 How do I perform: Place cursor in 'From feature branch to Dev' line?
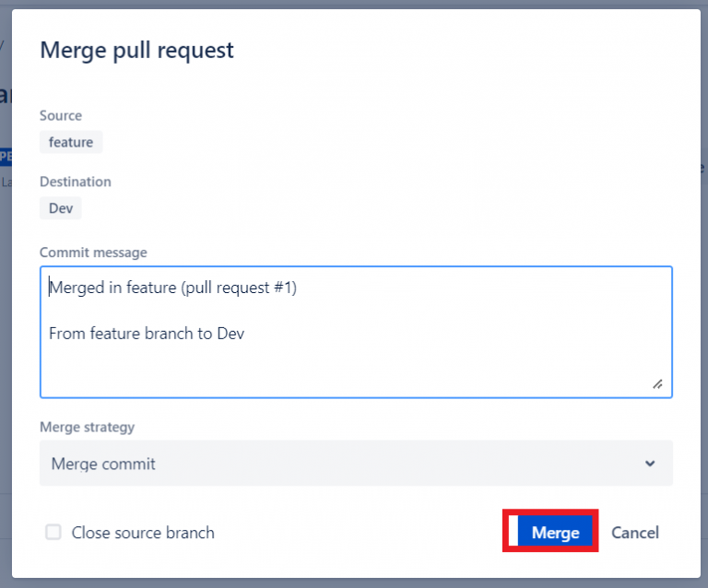(146, 333)
